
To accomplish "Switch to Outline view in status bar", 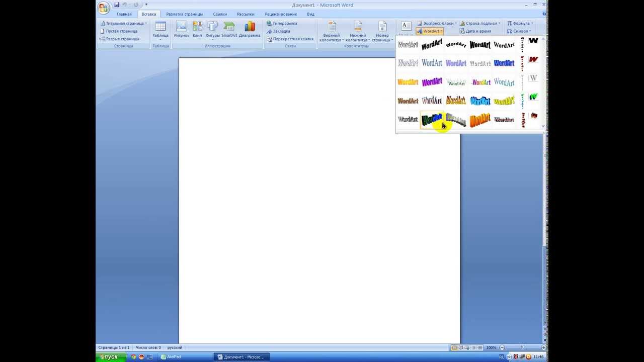I will click(x=474, y=347).
